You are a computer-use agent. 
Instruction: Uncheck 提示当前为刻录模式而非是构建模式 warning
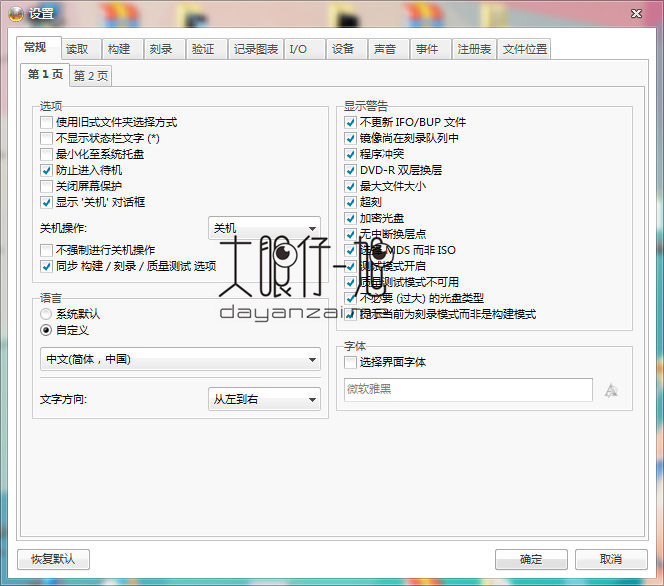pyautogui.click(x=440, y=314)
